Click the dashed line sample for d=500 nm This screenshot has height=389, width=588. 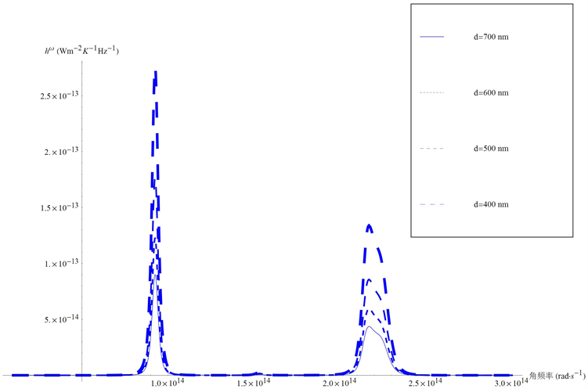(432, 148)
